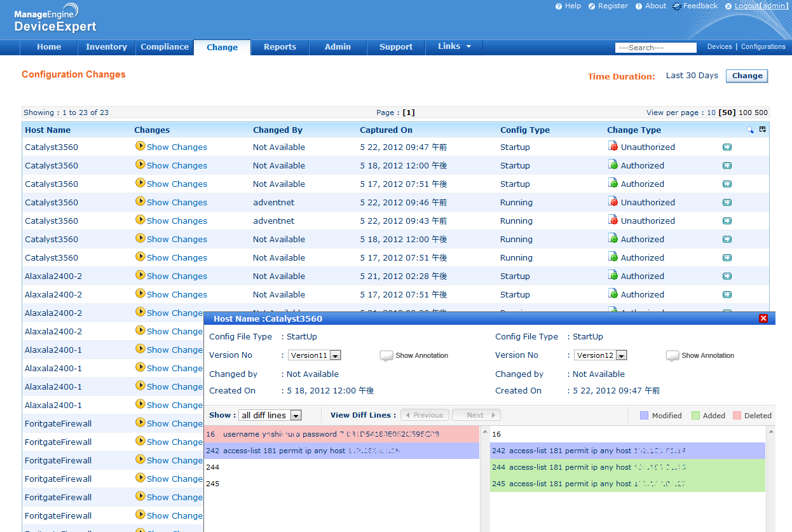Click into the Search input field
The height and width of the screenshot is (532, 792).
(x=655, y=48)
